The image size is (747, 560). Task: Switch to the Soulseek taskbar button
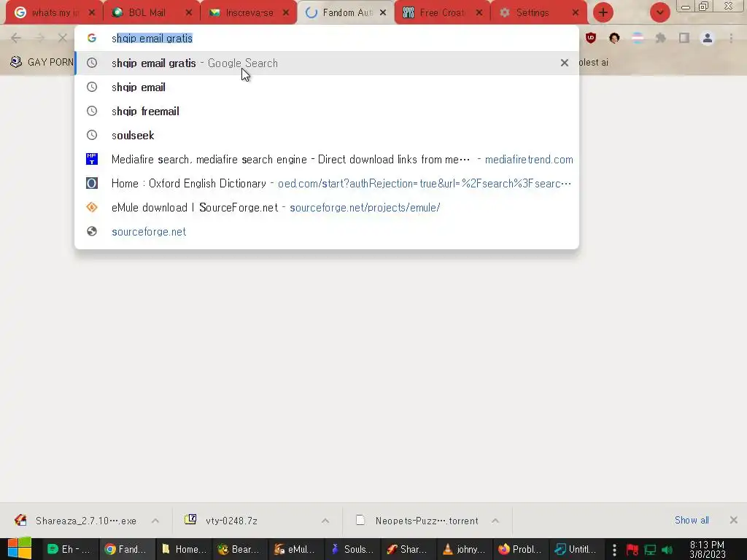[x=352, y=549]
